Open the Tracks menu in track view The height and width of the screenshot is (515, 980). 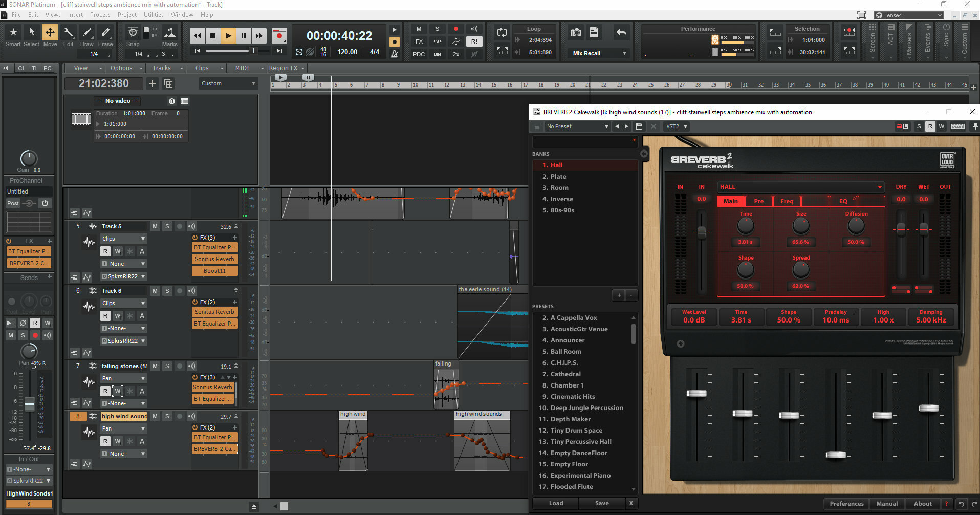pos(167,68)
